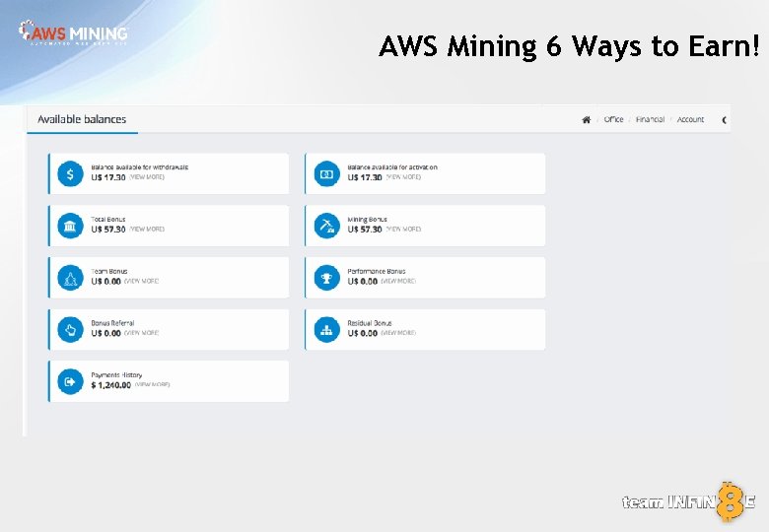The height and width of the screenshot is (532, 769).
Task: Click the Performance Bonus U$ 0.00 value
Action: (x=363, y=281)
